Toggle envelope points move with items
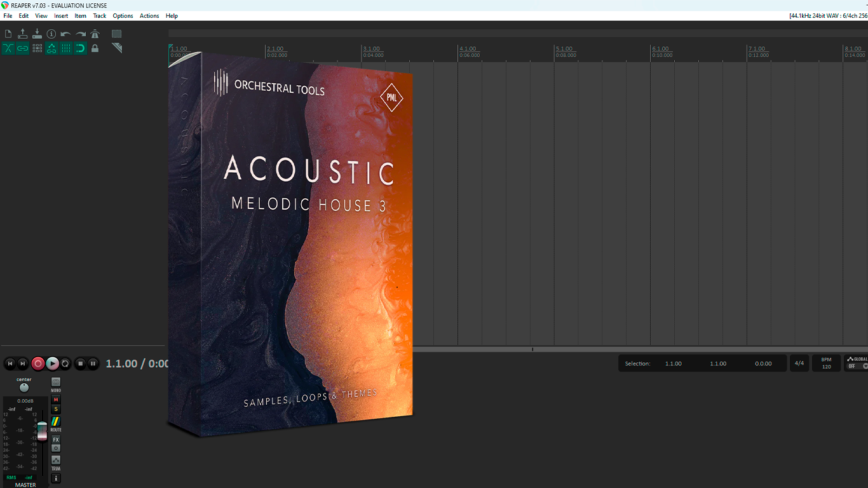The height and width of the screenshot is (488, 868). [x=51, y=48]
